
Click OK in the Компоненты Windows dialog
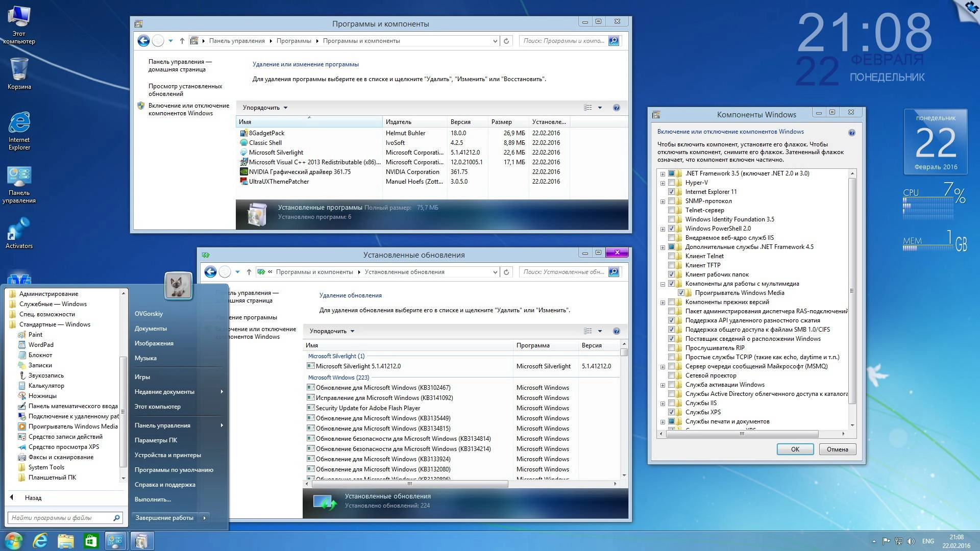795,449
